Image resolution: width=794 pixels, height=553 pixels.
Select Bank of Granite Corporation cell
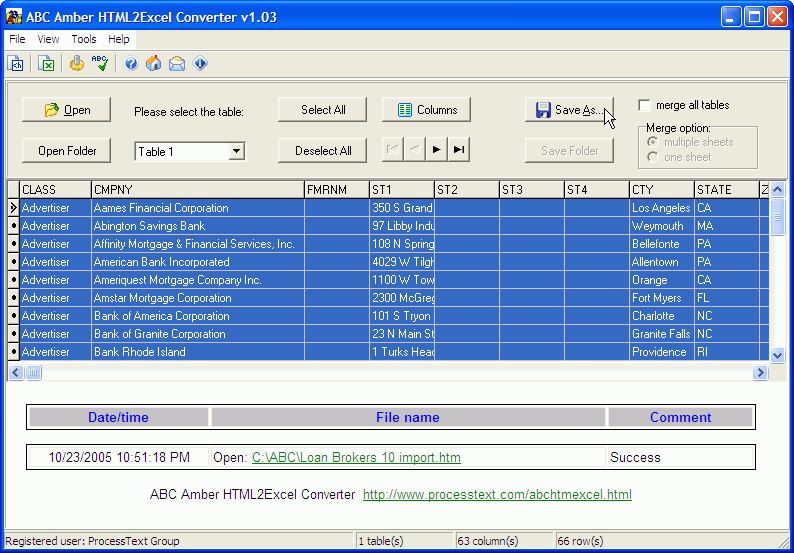click(198, 334)
